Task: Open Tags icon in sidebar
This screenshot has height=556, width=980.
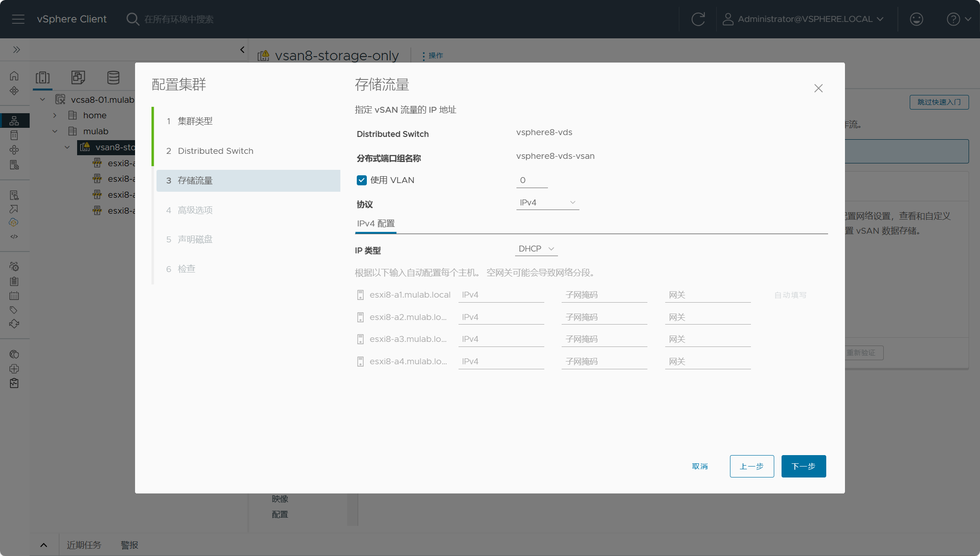Action: coord(14,310)
